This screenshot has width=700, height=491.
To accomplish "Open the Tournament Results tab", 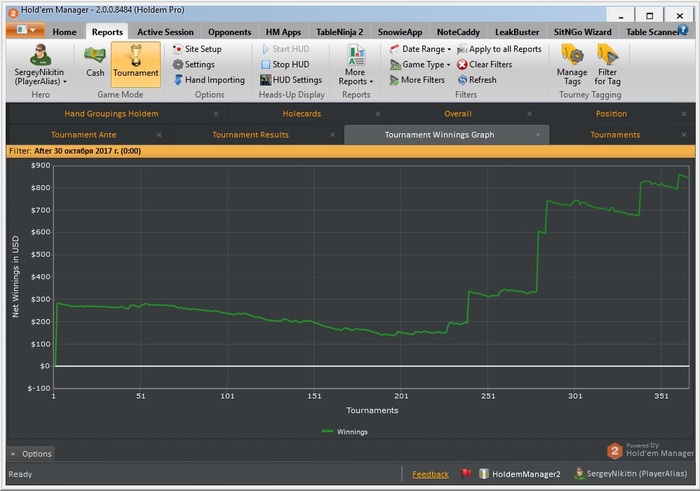I will [250, 135].
